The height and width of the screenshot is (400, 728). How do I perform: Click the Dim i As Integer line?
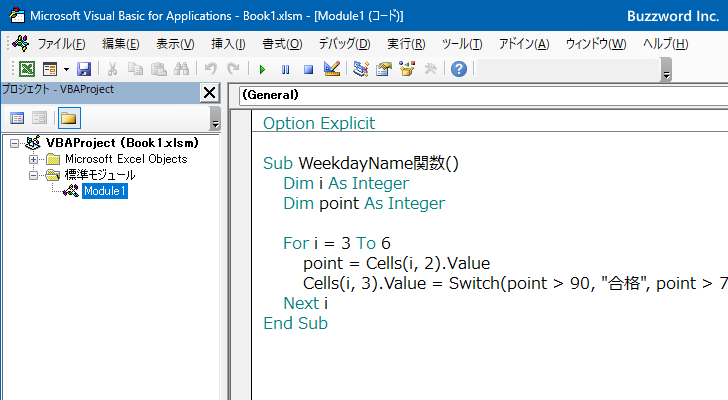click(x=346, y=183)
